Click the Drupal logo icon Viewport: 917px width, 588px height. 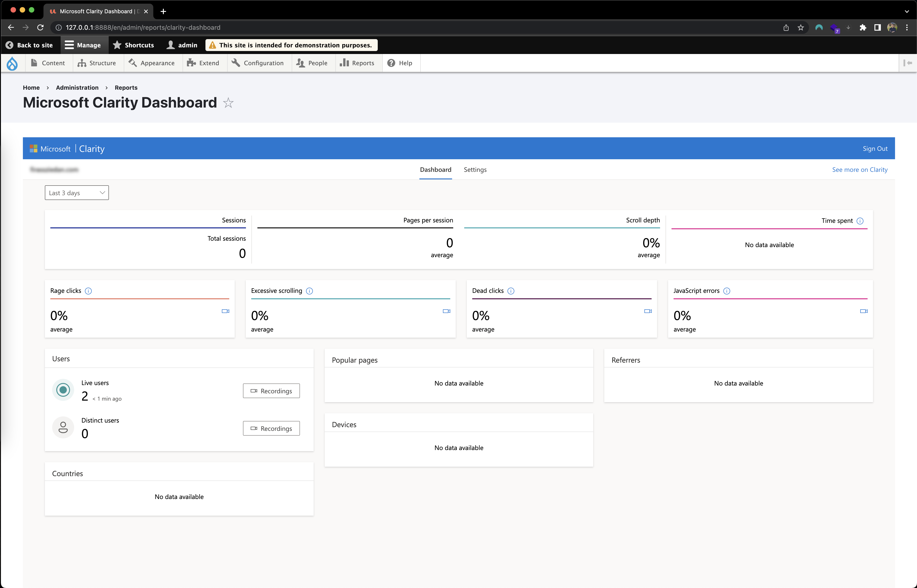tap(12, 63)
